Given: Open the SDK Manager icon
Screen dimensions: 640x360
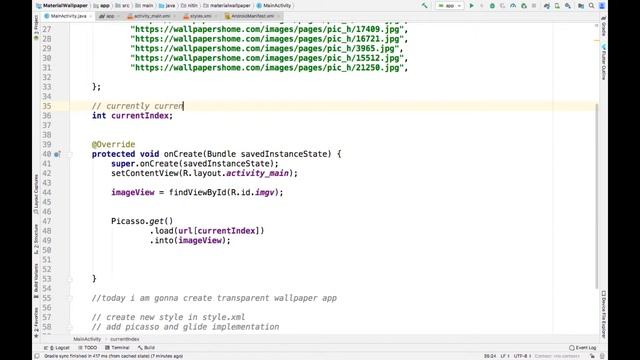Looking at the screenshot, I should pyautogui.click(x=568, y=6).
